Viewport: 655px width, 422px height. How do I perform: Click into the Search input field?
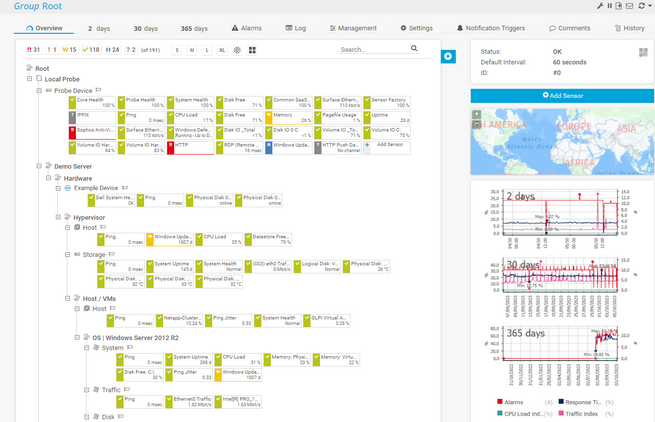tap(370, 49)
